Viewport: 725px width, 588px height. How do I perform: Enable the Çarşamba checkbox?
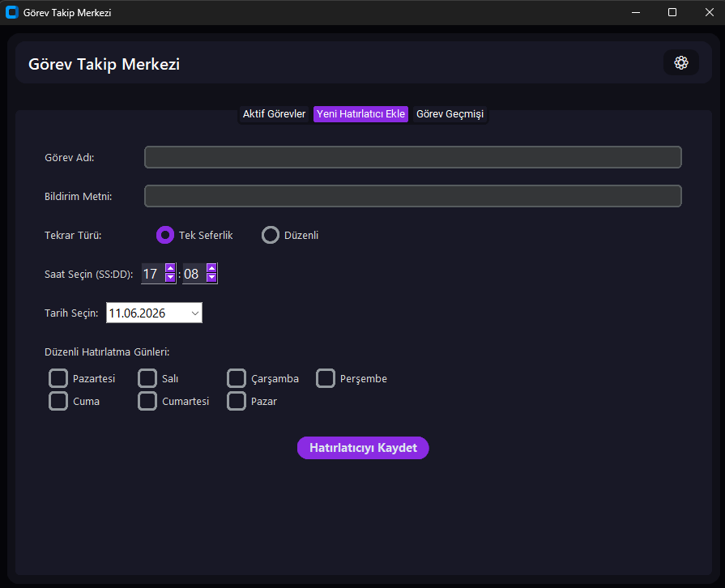237,378
